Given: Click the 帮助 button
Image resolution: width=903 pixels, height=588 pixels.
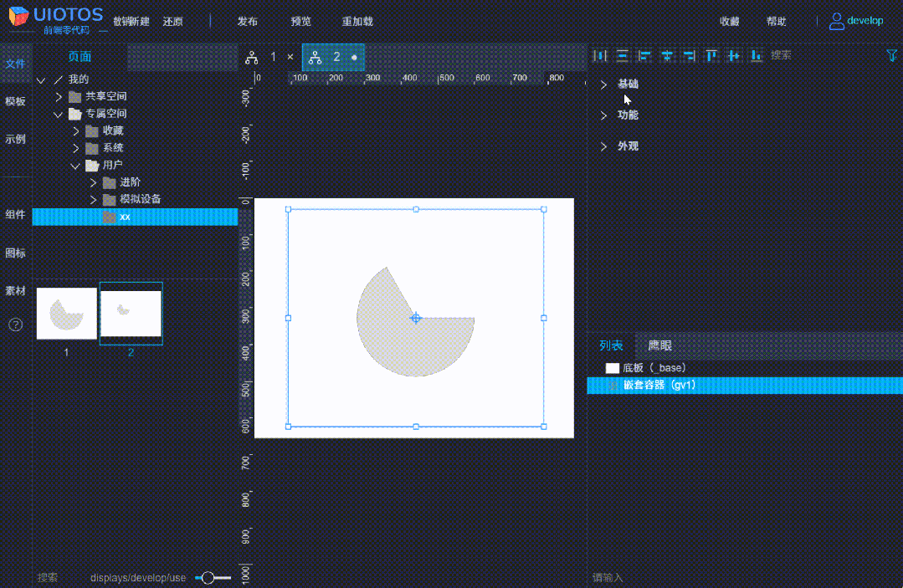Looking at the screenshot, I should coord(777,21).
